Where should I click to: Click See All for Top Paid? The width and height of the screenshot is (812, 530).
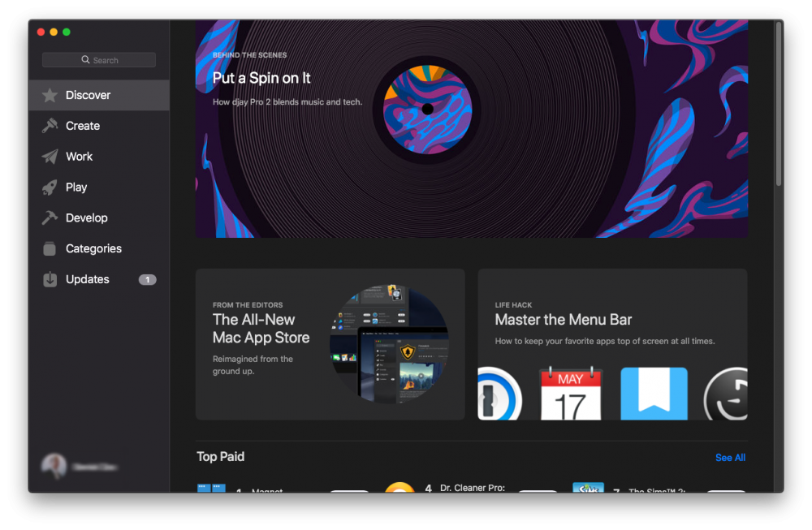730,458
